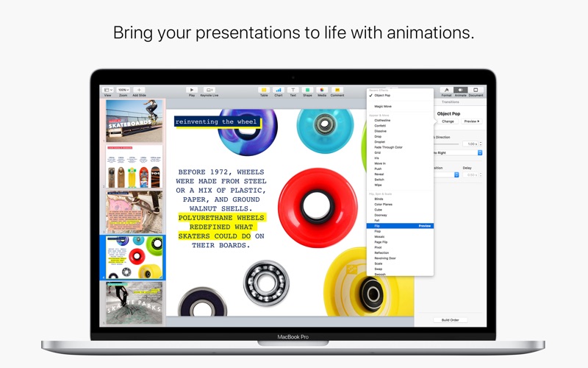Click the Build Order button
588x368 pixels.
point(451,320)
